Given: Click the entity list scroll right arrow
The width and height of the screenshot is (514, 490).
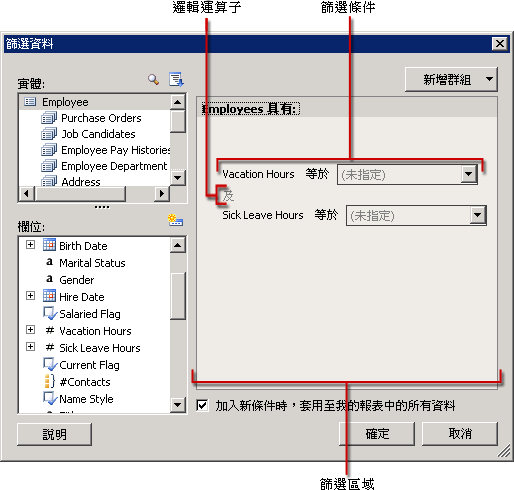Looking at the screenshot, I should [x=162, y=193].
